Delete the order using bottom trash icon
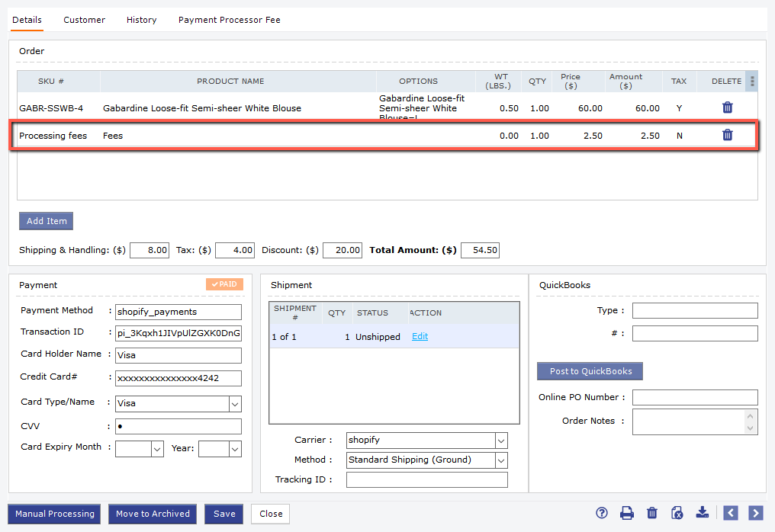Viewport: 775px width, 532px height. pyautogui.click(x=652, y=513)
